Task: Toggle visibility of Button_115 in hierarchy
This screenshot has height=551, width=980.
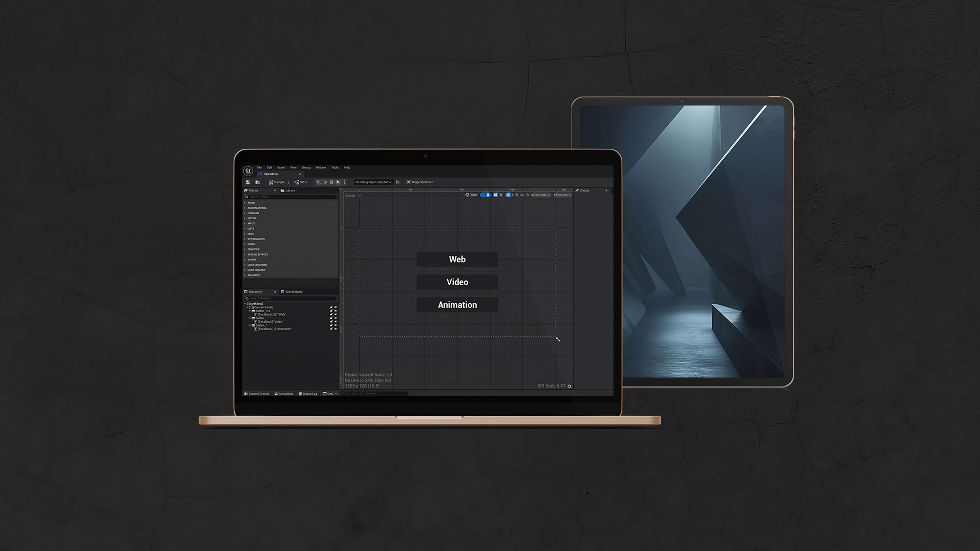Action: [x=336, y=311]
